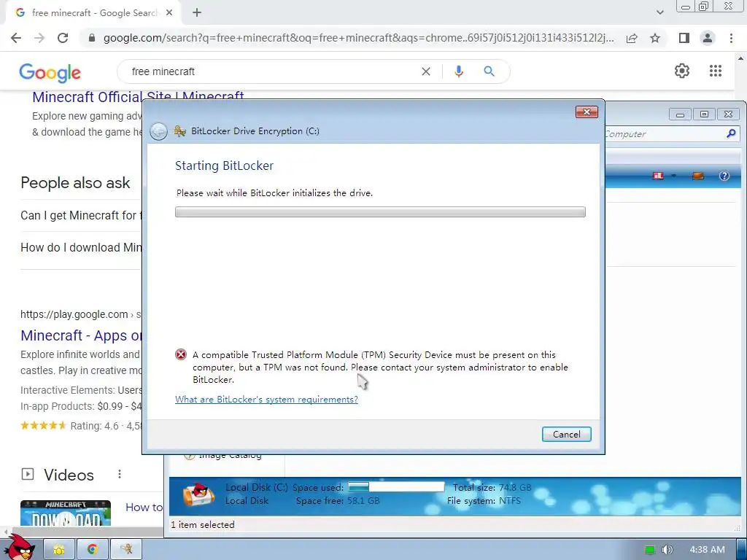Bookmark this page with the star icon

click(655, 38)
